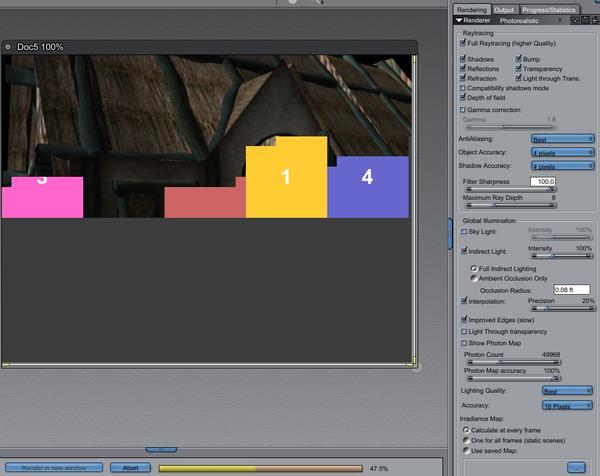Click the Abort render button
The width and height of the screenshot is (600, 476).
(130, 468)
